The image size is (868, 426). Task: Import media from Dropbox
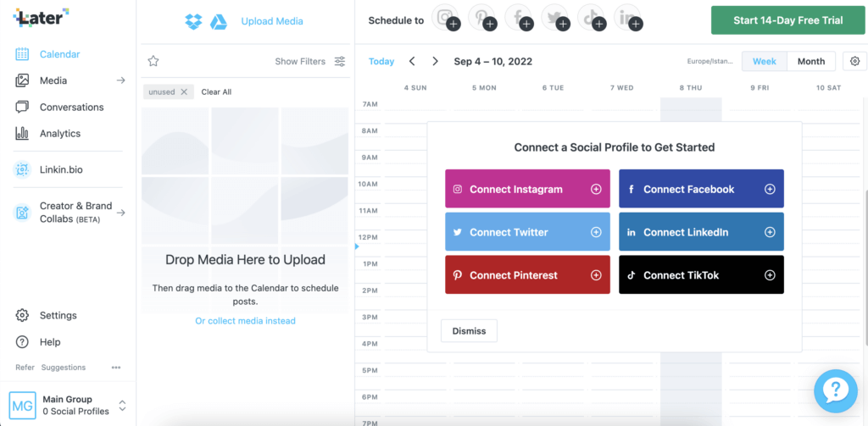pyautogui.click(x=193, y=21)
